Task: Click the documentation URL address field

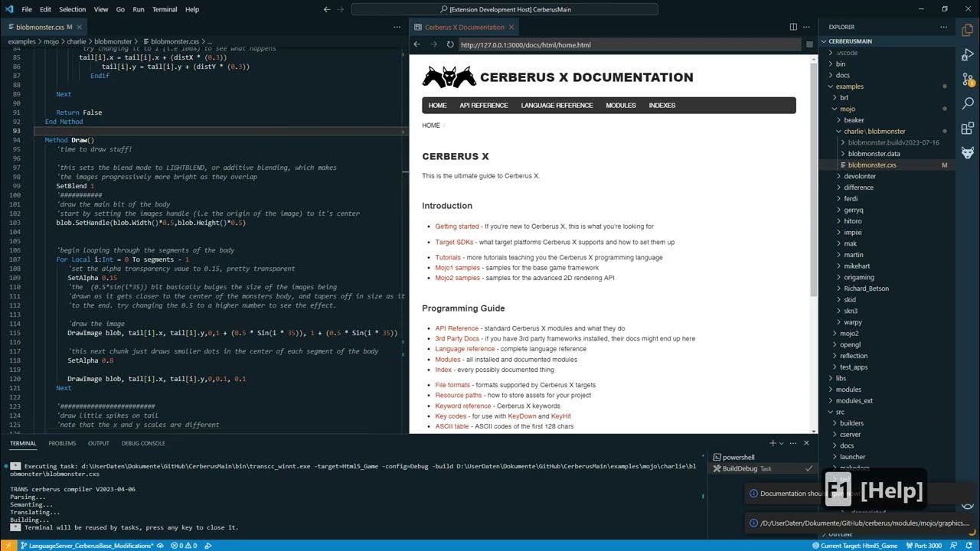Action: tap(628, 44)
